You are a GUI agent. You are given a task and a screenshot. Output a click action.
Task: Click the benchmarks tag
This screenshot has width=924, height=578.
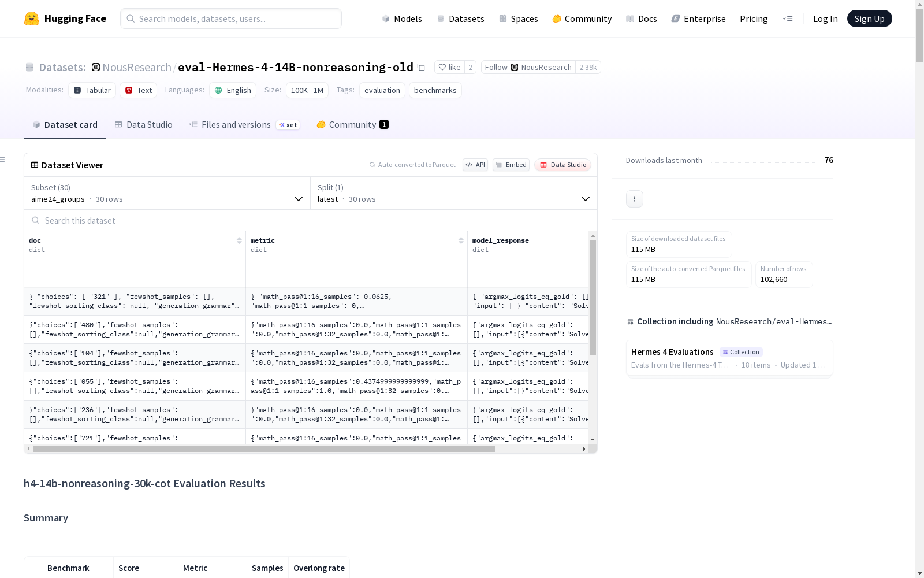click(x=435, y=90)
